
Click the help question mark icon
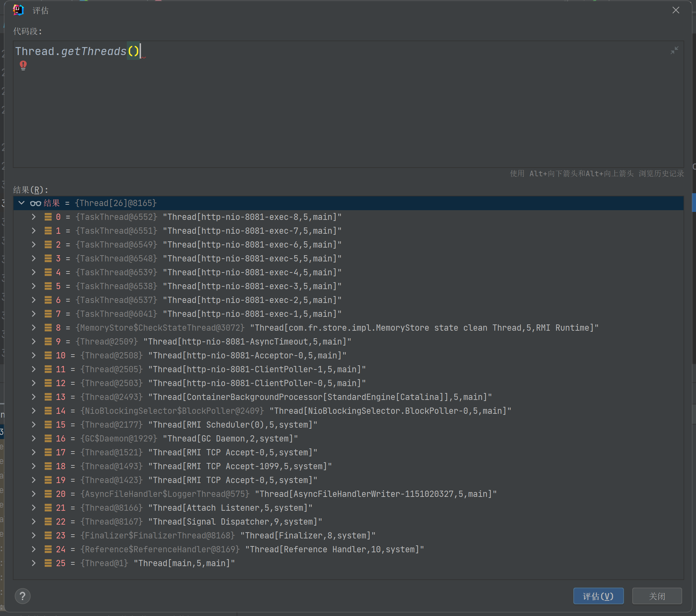[23, 596]
